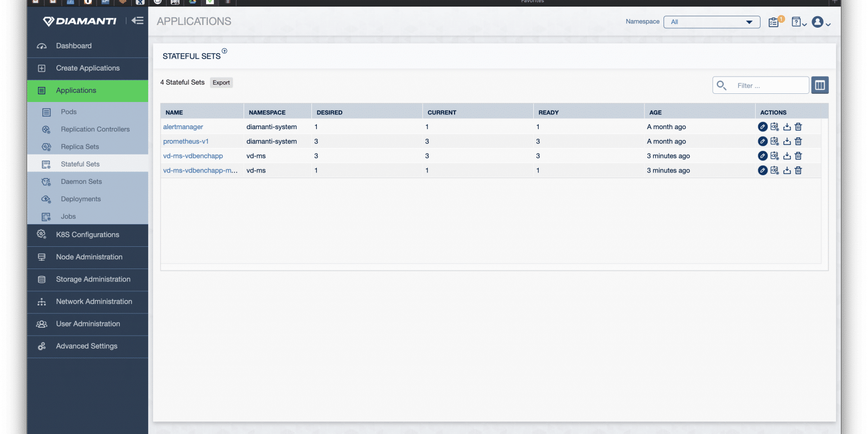This screenshot has width=868, height=434.
Task: Click the Export button
Action: pyautogui.click(x=221, y=82)
